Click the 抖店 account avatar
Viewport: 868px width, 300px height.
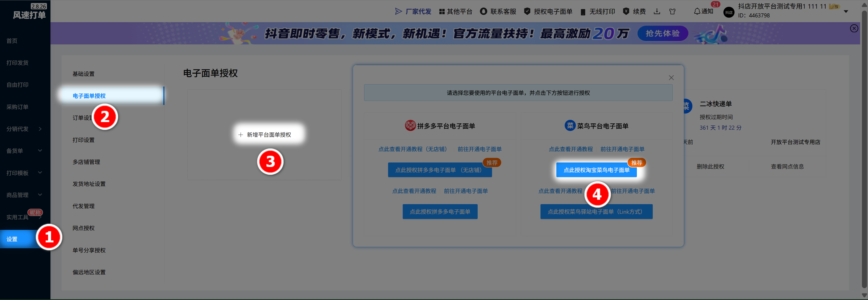[x=728, y=12]
